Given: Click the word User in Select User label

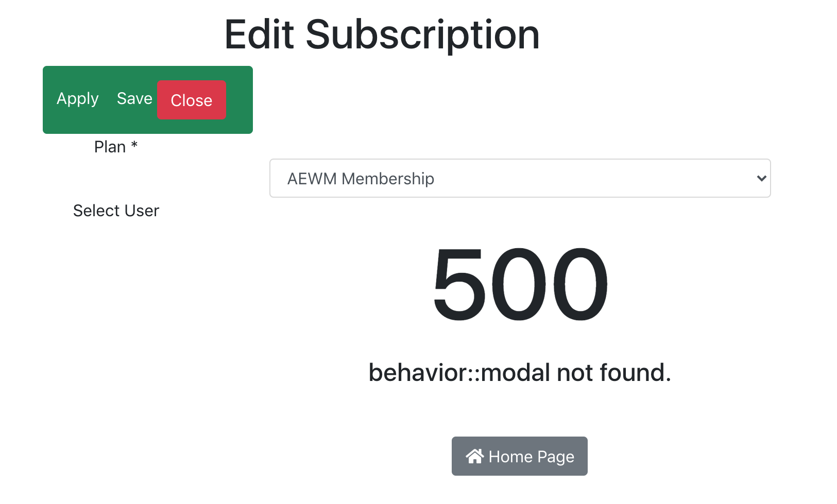Looking at the screenshot, I should pyautogui.click(x=142, y=211).
